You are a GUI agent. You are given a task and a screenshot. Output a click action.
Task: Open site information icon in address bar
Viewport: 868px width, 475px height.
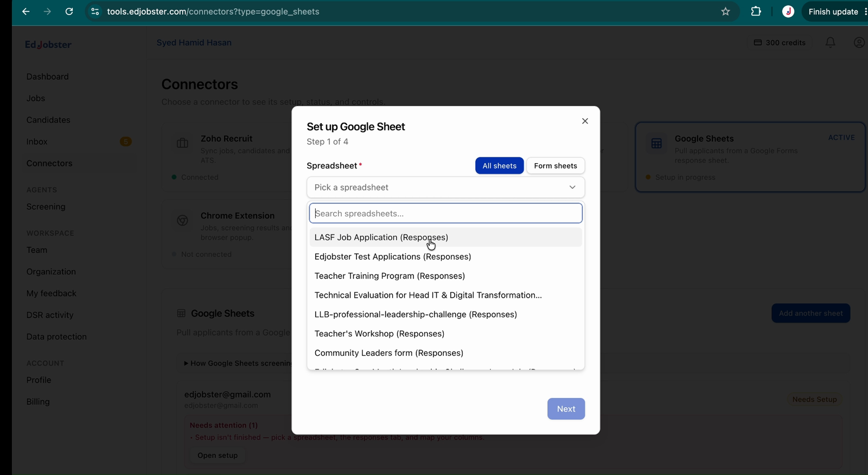pos(95,11)
